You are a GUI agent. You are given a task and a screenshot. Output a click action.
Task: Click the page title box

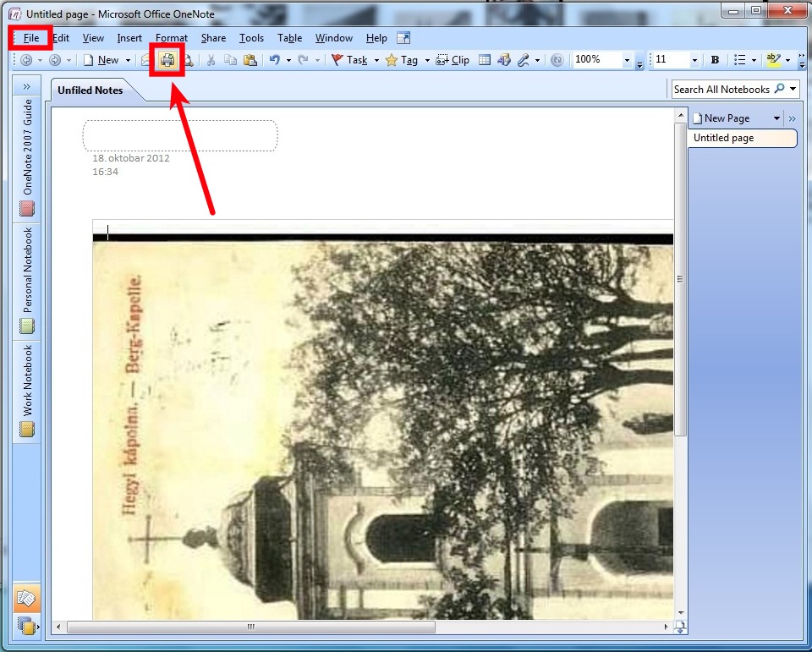coord(180,135)
